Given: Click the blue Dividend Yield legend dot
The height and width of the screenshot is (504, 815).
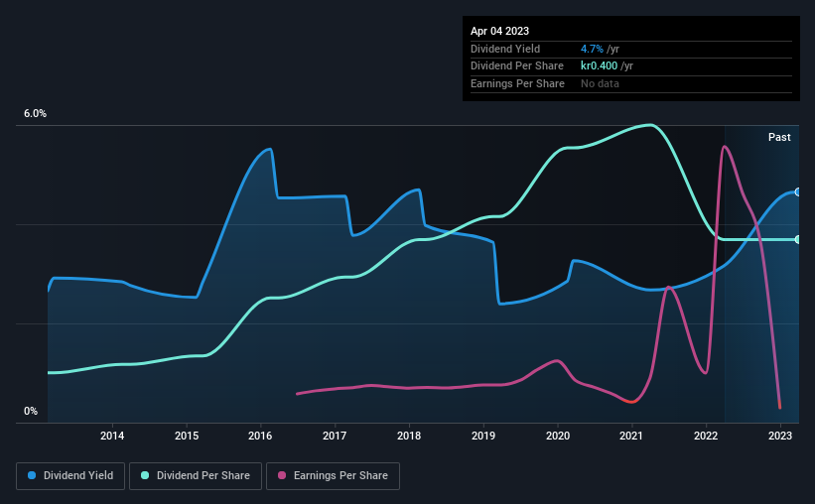Looking at the screenshot, I should click(32, 475).
